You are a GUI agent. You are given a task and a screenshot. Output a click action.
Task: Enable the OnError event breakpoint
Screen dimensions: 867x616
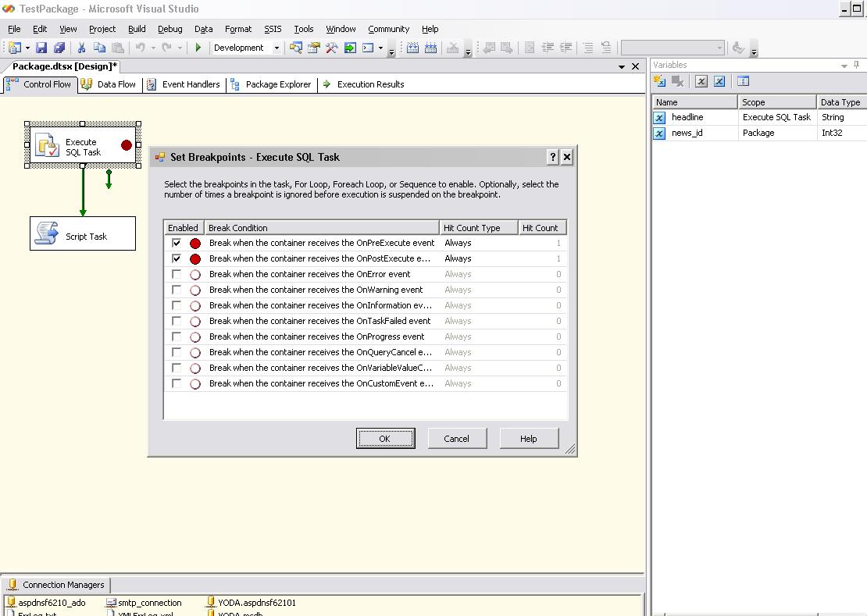click(x=177, y=274)
